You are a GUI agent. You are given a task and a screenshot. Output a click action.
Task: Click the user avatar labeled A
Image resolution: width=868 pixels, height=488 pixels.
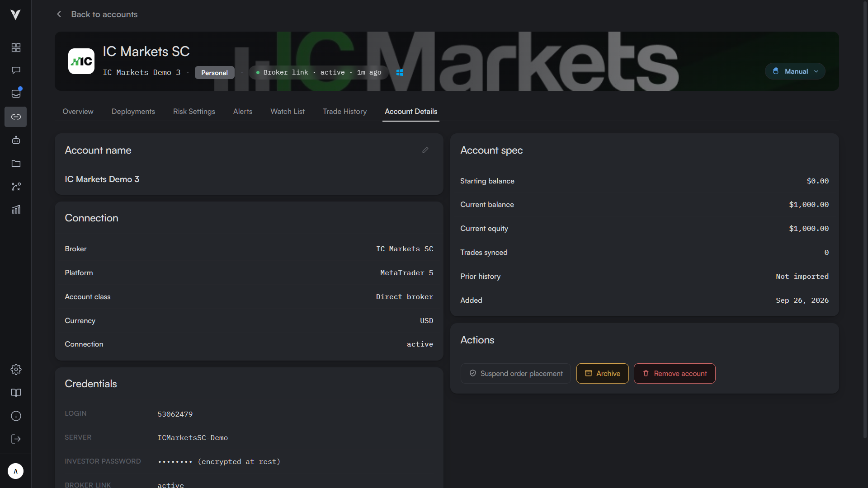16,471
